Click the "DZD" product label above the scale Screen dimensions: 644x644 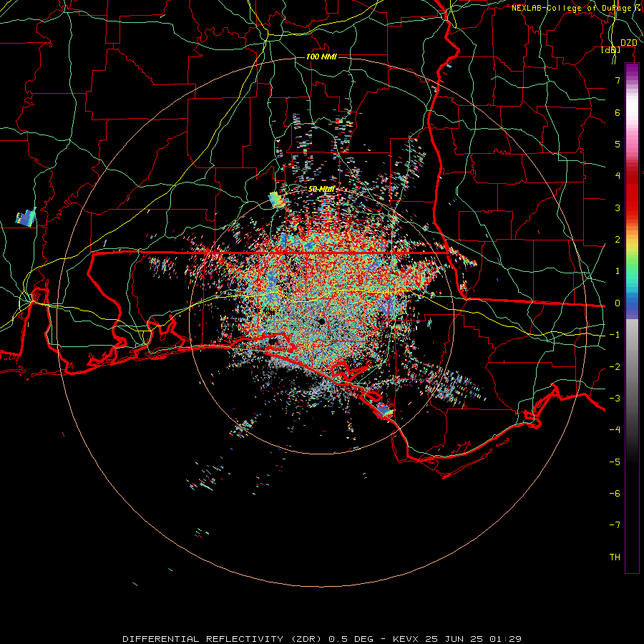629,43
